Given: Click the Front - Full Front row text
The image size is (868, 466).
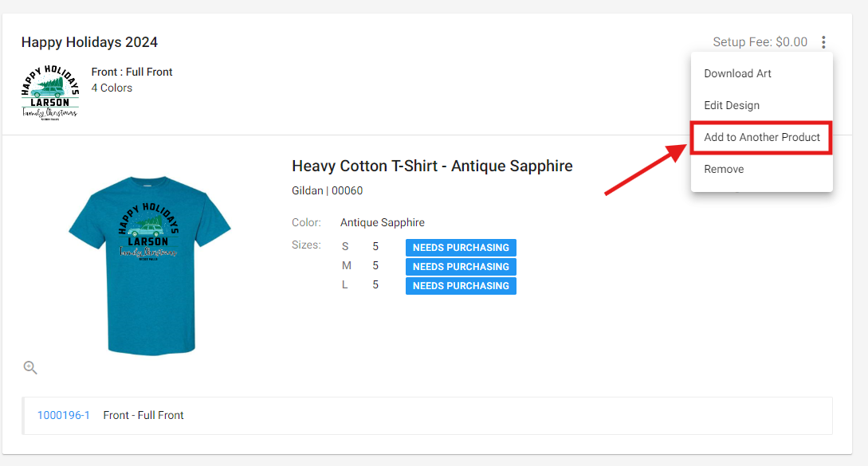Looking at the screenshot, I should 143,415.
